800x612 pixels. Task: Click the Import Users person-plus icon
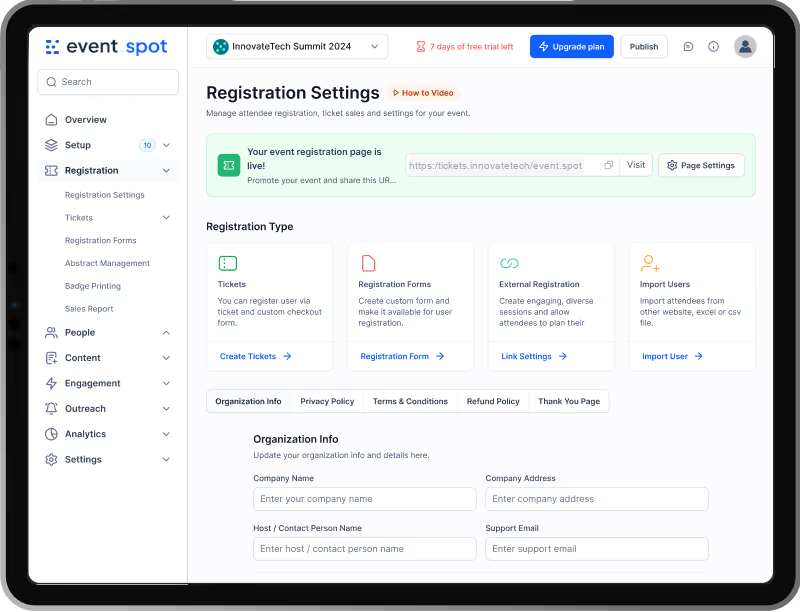(649, 263)
